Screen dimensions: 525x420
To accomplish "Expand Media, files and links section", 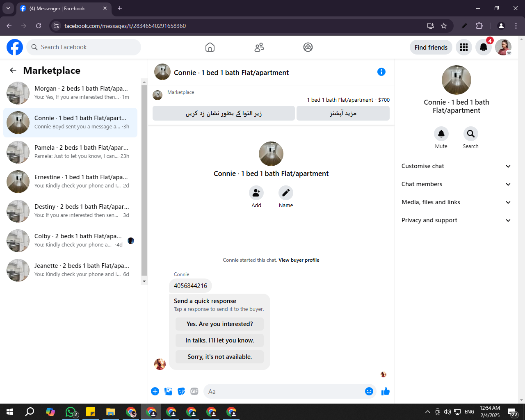I will [457, 202].
